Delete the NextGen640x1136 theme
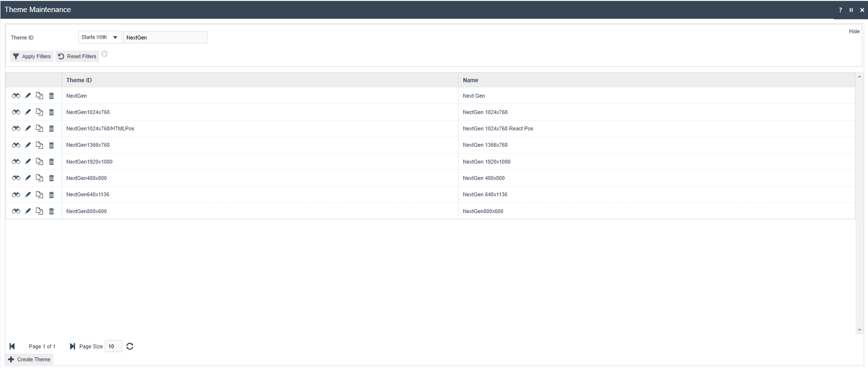Viewport: 868px width, 368px height. [51, 194]
